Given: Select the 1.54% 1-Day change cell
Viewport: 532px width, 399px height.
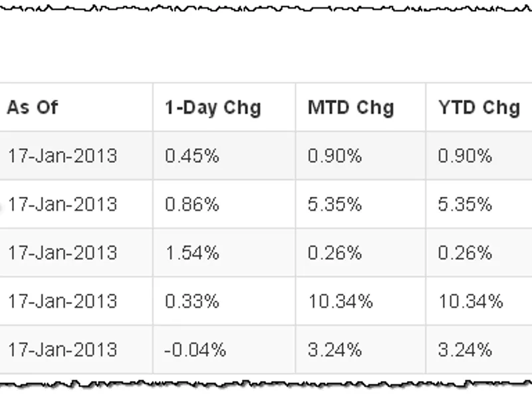Looking at the screenshot, I should 192,253.
